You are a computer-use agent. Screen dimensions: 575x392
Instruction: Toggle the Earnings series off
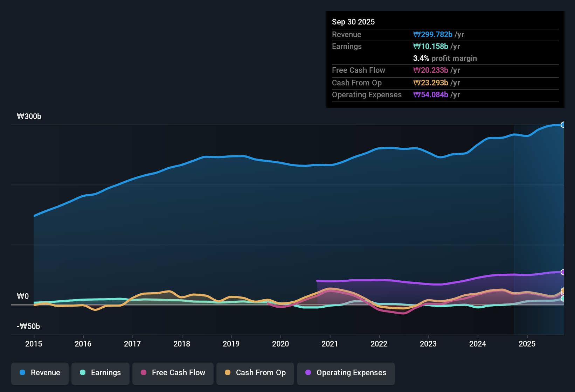coord(101,373)
